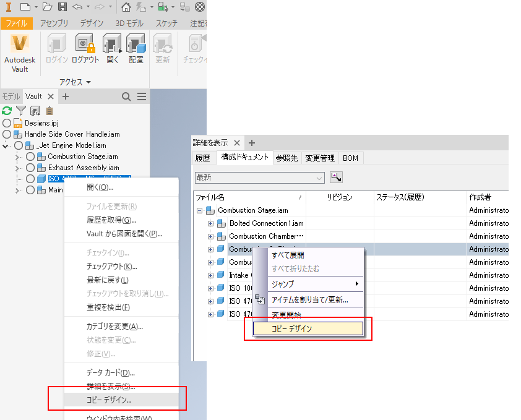Open the 参照先 tab
The image size is (521, 420).
pyautogui.click(x=286, y=158)
